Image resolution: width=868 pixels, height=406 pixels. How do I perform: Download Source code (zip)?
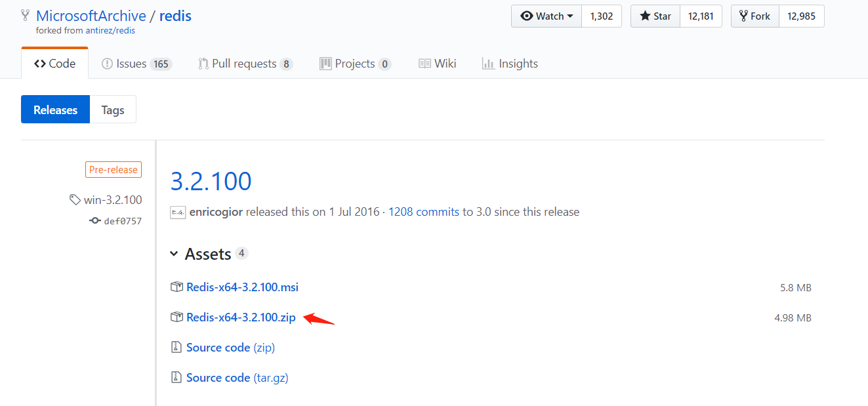(x=230, y=348)
